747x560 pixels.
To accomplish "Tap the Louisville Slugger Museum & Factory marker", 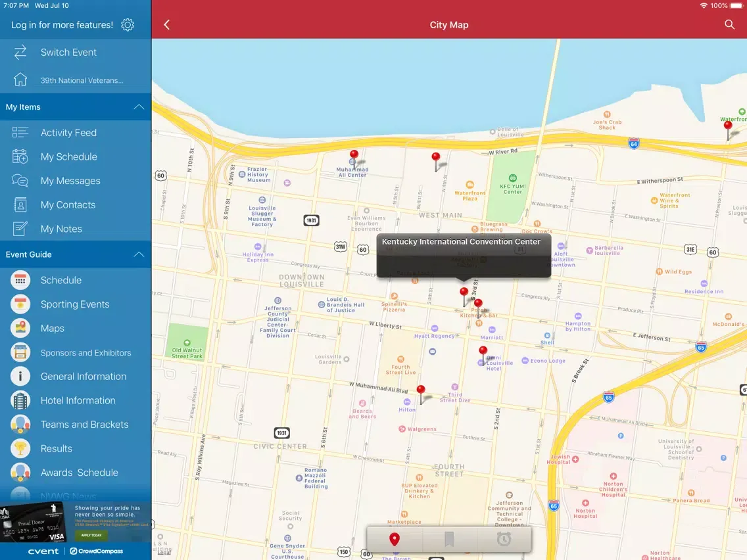I will 262,200.
